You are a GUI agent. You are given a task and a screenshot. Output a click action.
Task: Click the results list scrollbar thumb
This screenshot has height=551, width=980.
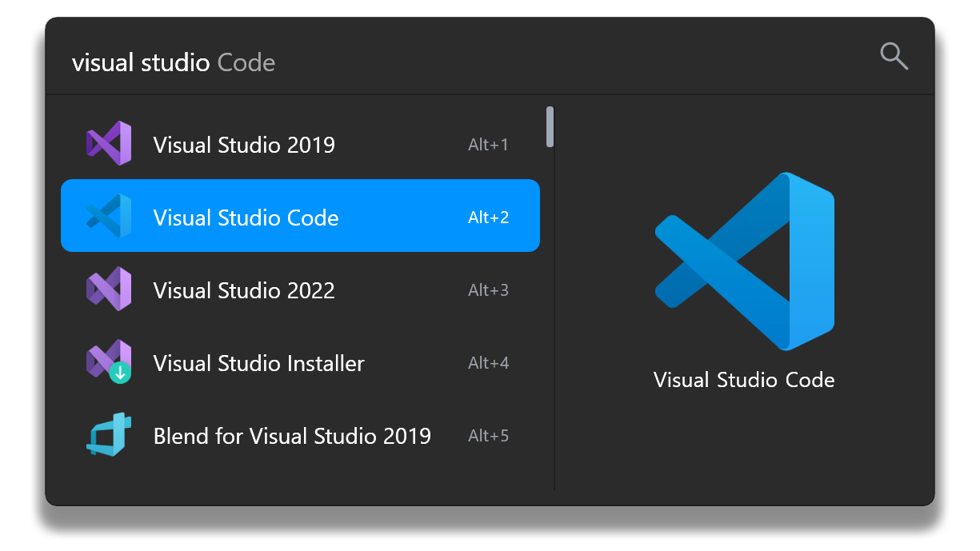click(x=550, y=126)
